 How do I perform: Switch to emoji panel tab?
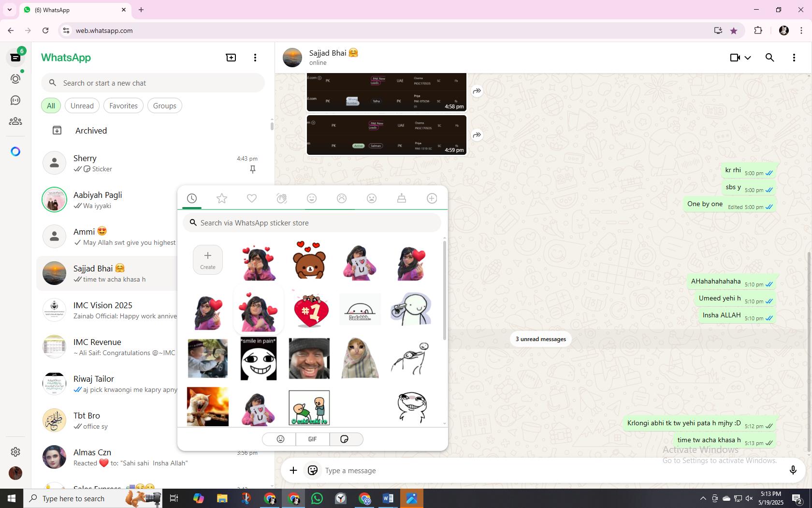point(280,439)
